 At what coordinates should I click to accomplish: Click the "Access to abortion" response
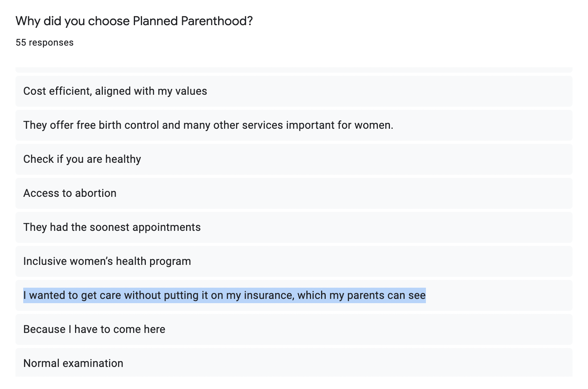coord(70,193)
